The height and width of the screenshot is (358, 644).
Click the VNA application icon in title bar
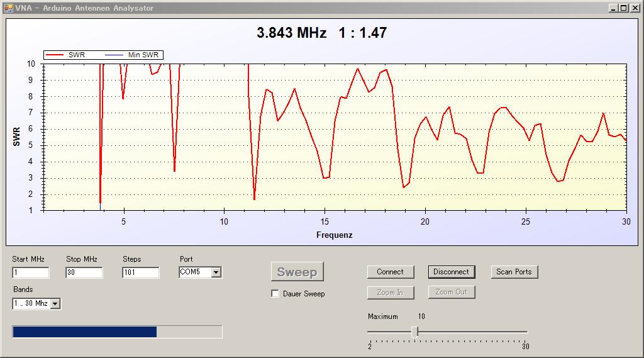(x=8, y=8)
